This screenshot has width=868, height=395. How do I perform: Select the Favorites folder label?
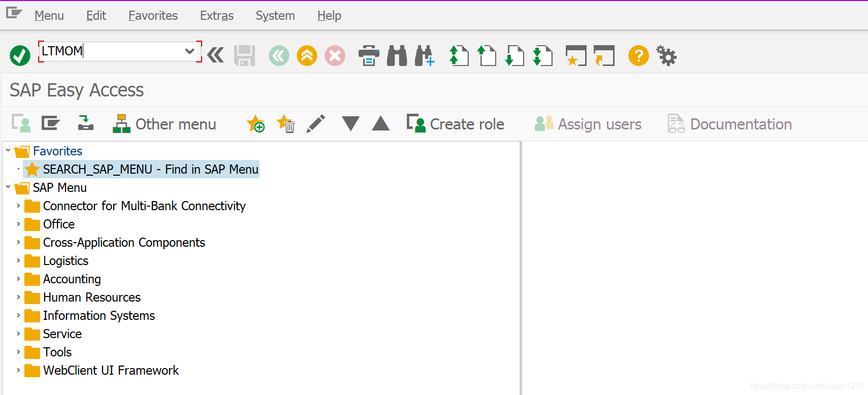pos(57,151)
